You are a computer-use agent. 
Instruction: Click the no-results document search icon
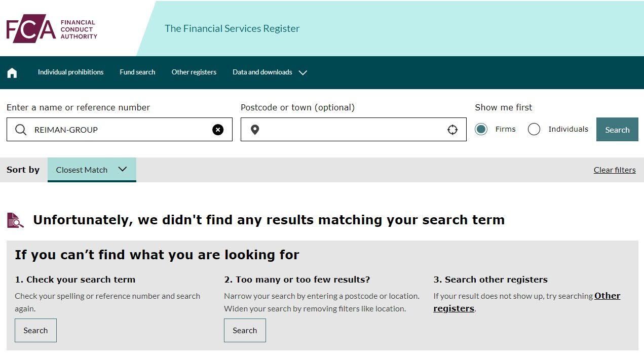click(x=15, y=220)
